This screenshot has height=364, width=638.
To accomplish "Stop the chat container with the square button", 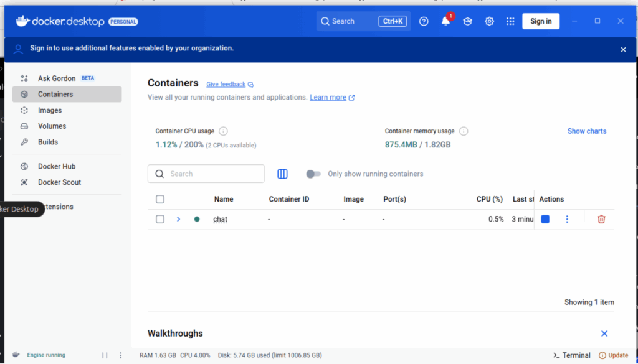I will tap(545, 220).
